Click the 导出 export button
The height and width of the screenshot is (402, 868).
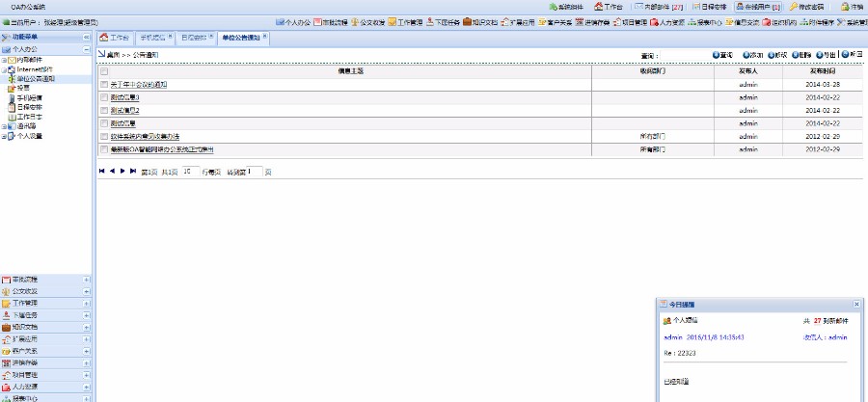[827, 55]
